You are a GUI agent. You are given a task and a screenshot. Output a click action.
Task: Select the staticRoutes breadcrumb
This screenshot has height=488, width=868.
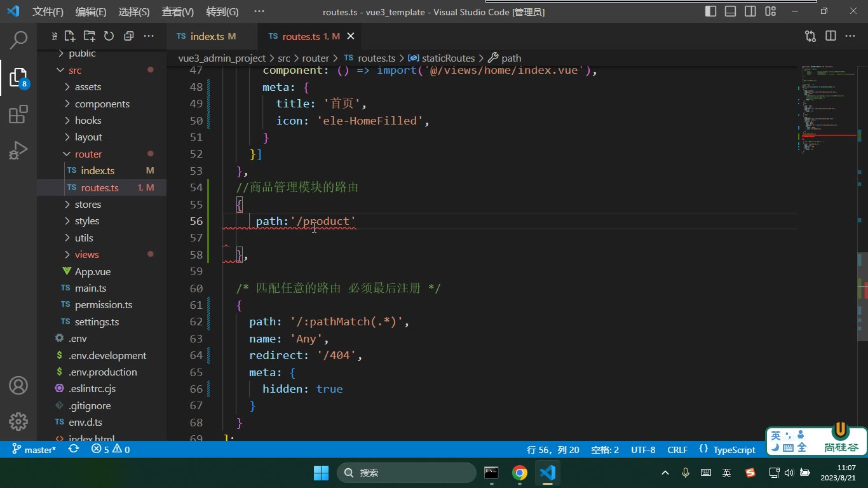pos(442,58)
